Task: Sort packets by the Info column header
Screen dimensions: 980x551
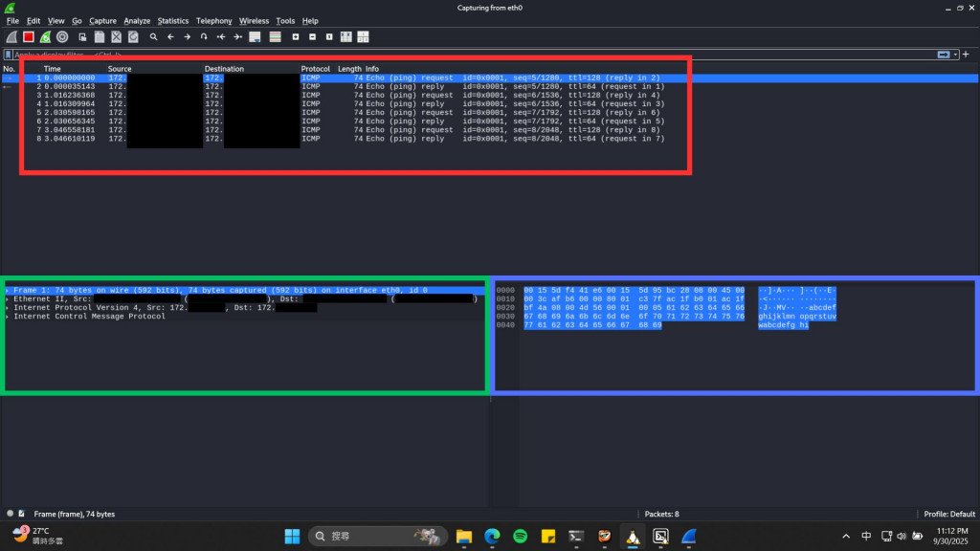Action: 372,69
